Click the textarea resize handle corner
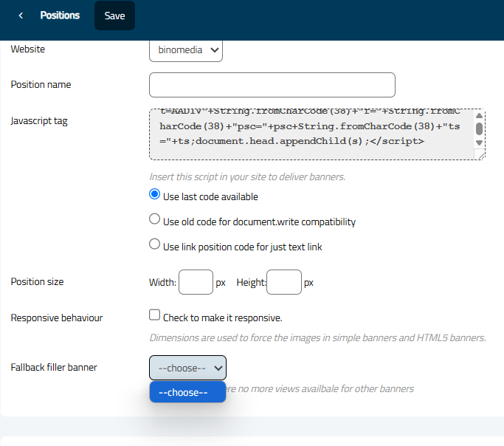This screenshot has height=446, width=504. point(480,155)
